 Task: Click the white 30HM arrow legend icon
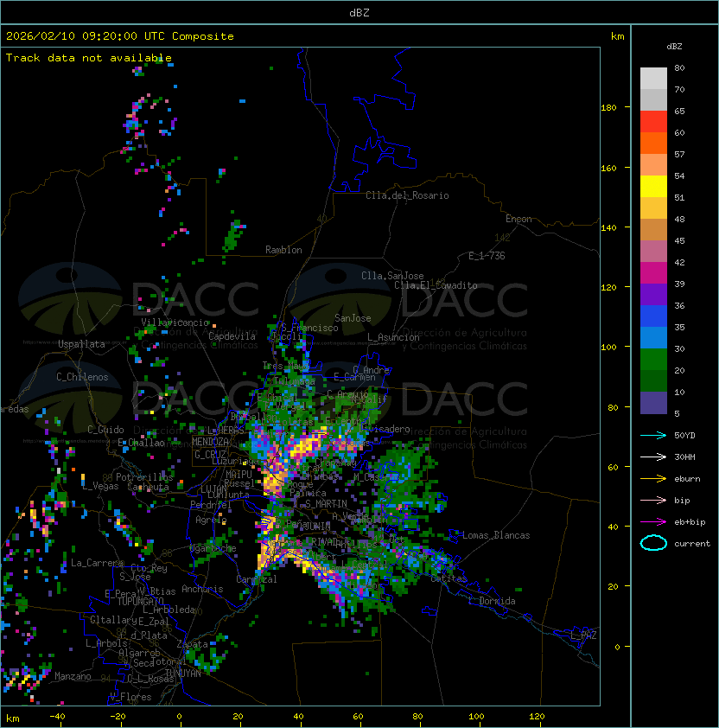653,457
